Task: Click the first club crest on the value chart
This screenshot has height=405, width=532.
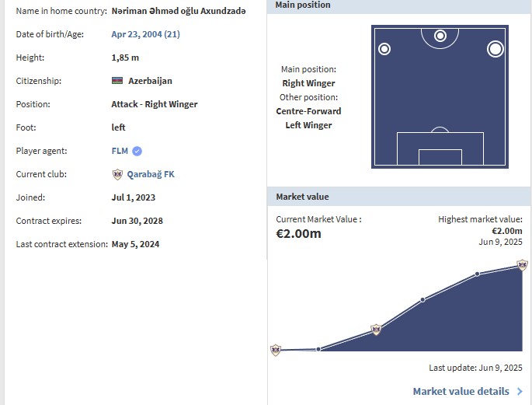Action: pos(275,350)
